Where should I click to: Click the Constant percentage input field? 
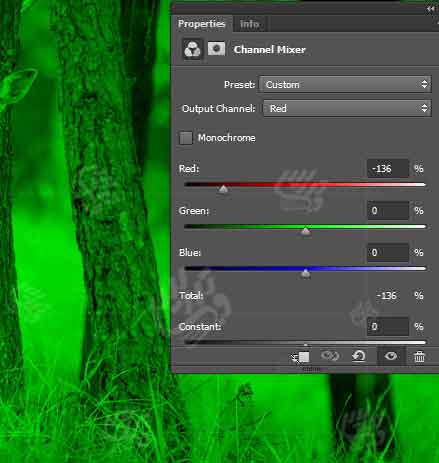tap(388, 326)
